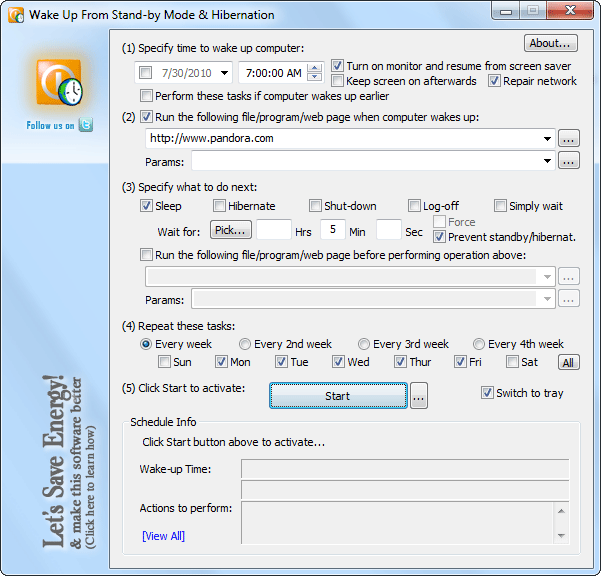The image size is (601, 576).
Task: Click the Follow us on link
Action: tap(50, 126)
